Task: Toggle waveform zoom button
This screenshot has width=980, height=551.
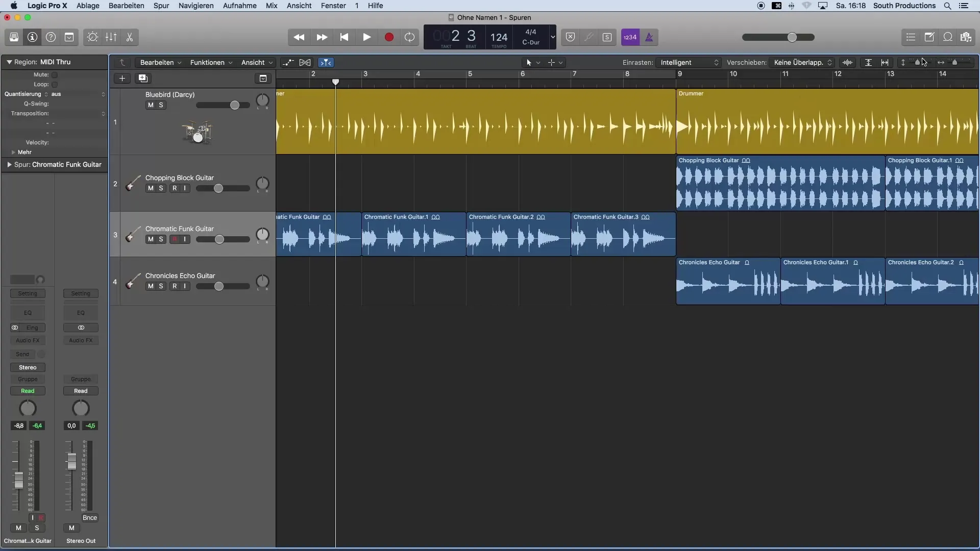Action: [848, 62]
